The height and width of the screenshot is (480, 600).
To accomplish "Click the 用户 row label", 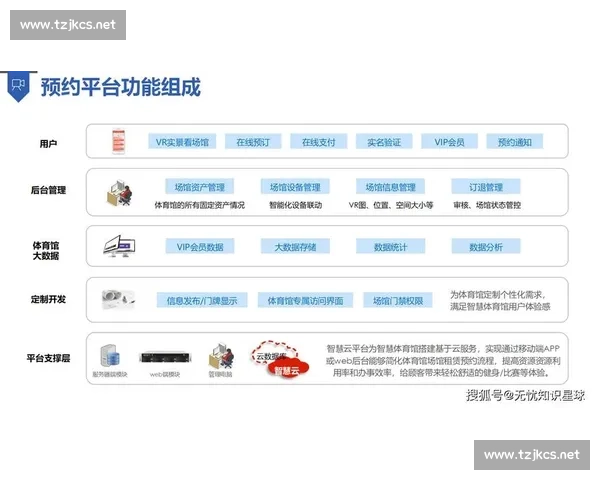I will tap(48, 144).
